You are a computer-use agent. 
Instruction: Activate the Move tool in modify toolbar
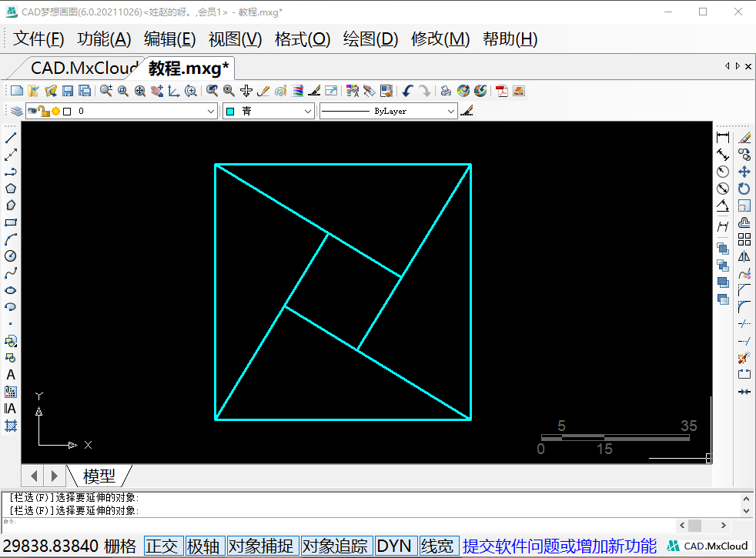click(744, 172)
